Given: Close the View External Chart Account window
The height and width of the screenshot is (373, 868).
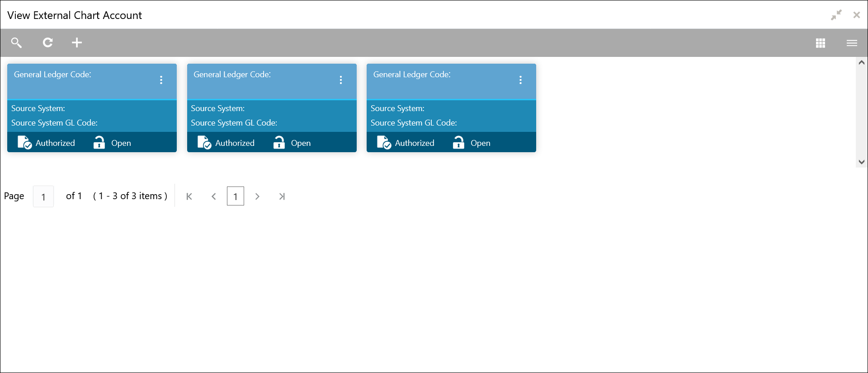Looking at the screenshot, I should coord(857,15).
